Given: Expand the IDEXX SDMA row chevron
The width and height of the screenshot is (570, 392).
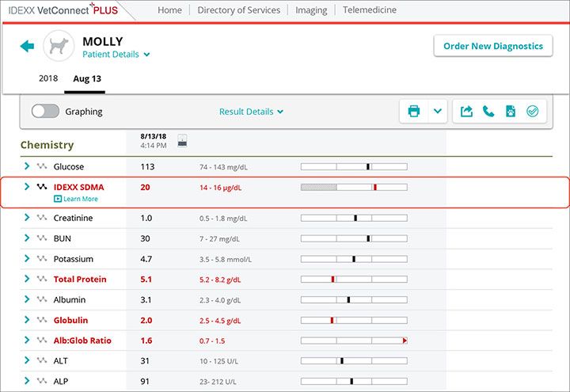Looking at the screenshot, I should [27, 186].
